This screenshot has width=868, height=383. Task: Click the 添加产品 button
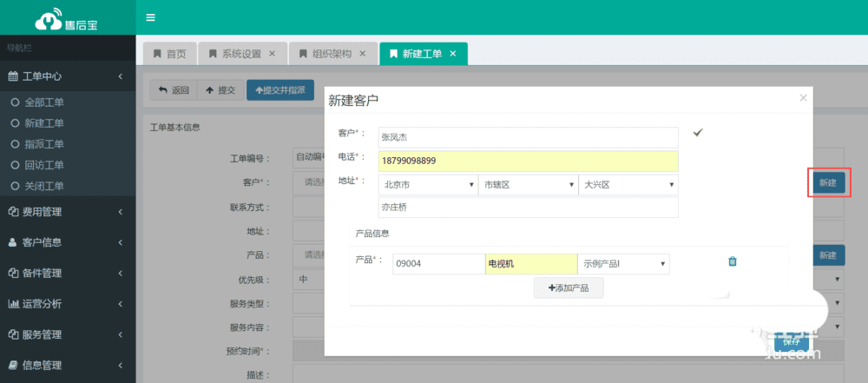point(569,287)
